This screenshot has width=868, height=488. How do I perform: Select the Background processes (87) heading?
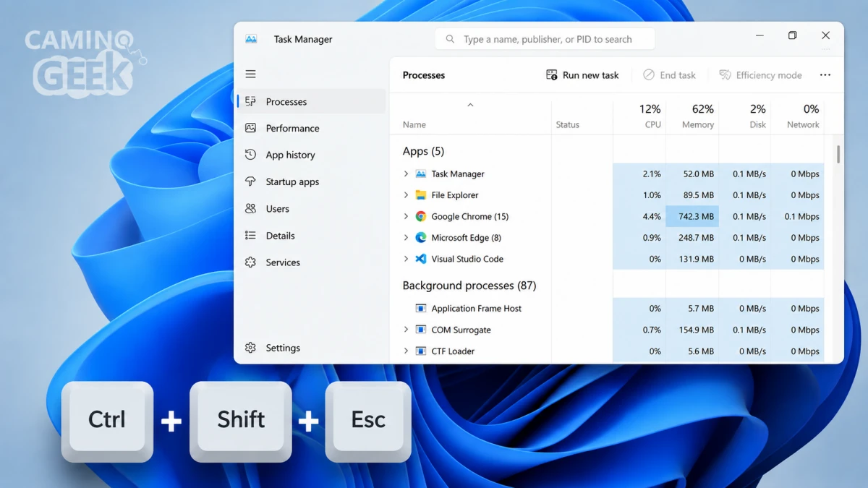469,286
